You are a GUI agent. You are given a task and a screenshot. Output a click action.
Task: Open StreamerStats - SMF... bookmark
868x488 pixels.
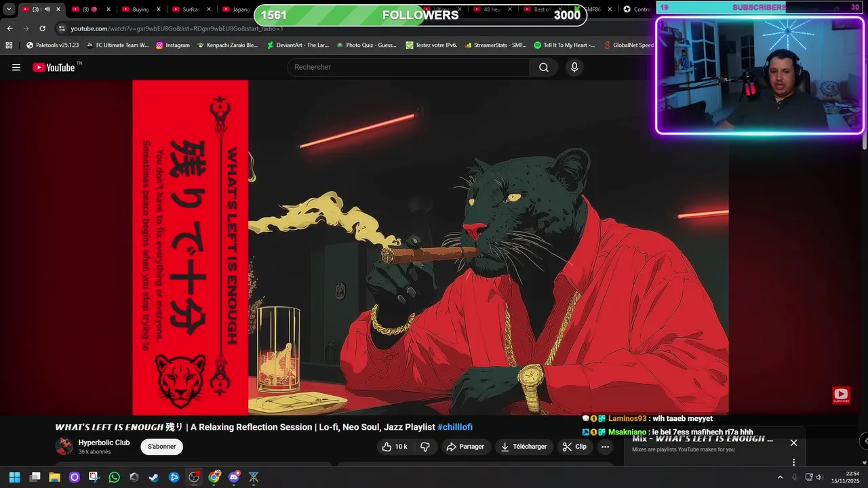(495, 45)
